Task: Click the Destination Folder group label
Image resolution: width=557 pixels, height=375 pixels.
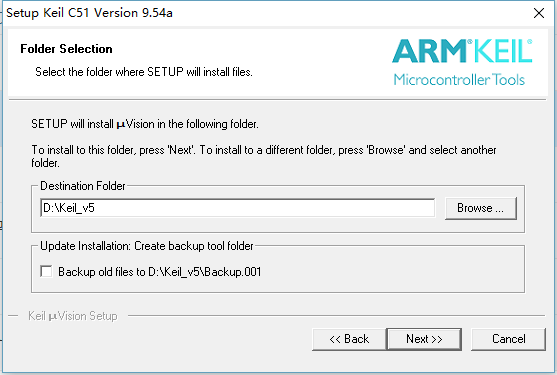Action: (x=83, y=186)
